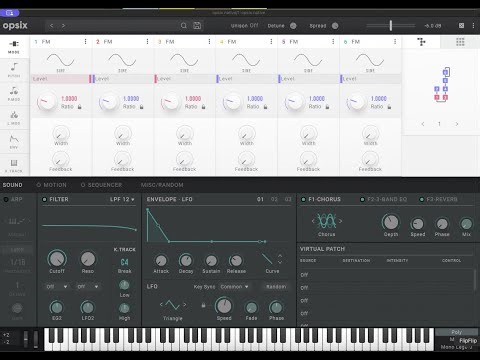Screen dimensions: 480x360
Task: Switch to the SOUND tab
Action: [13, 185]
